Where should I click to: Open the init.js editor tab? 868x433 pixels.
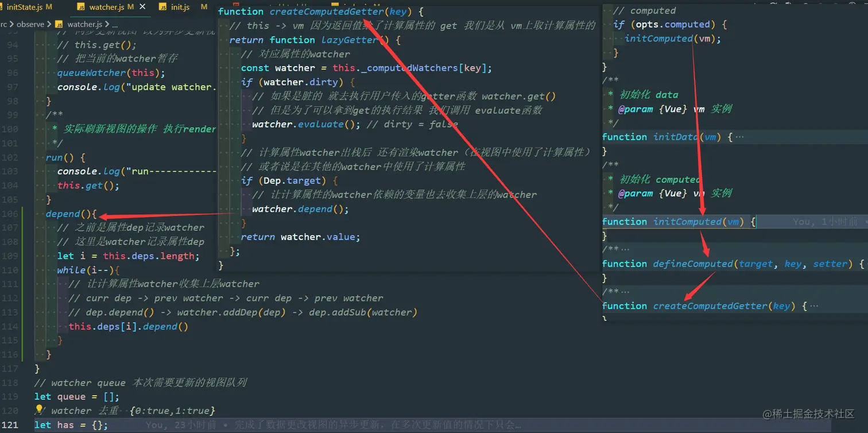[181, 7]
